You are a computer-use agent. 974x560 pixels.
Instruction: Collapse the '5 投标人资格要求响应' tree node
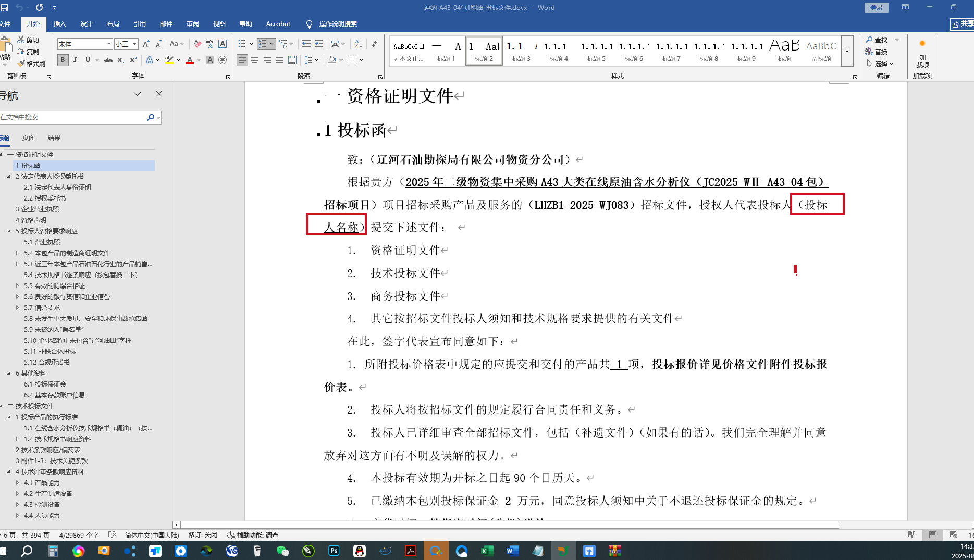coord(9,231)
